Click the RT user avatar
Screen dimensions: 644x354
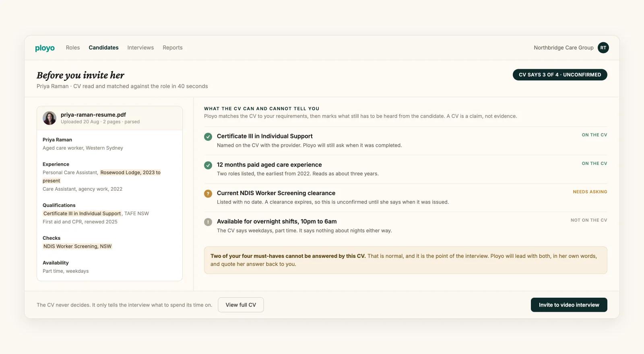(603, 47)
